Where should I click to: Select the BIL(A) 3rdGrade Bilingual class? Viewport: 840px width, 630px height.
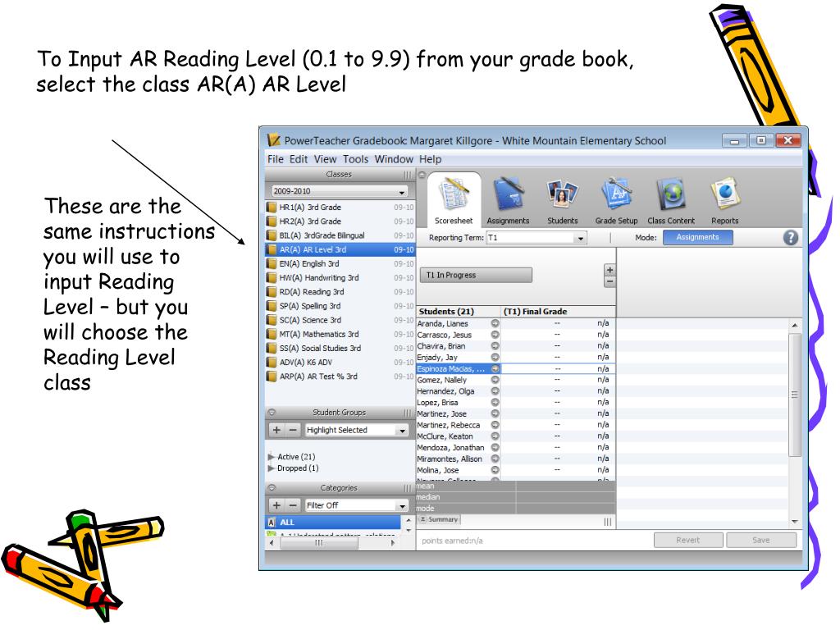340,235
